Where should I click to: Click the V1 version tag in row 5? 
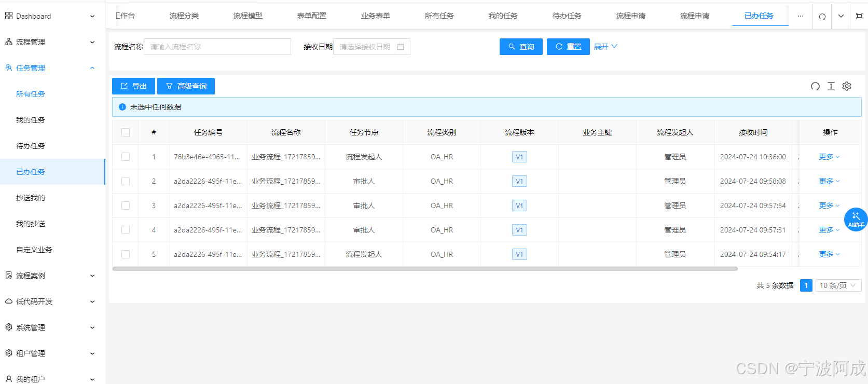519,254
